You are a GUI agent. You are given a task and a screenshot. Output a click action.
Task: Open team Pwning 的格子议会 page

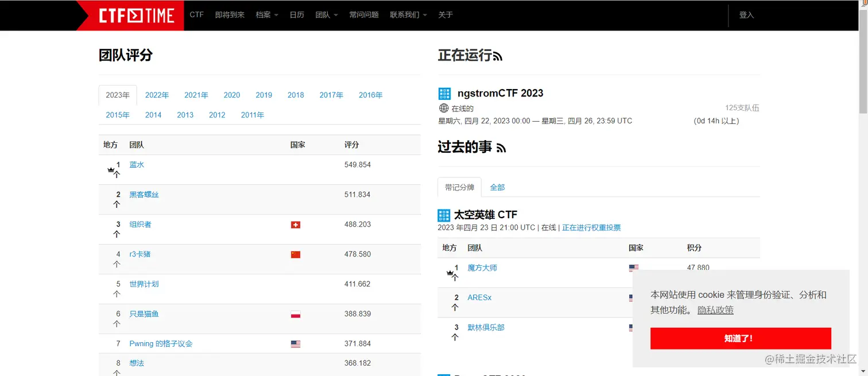pos(161,344)
